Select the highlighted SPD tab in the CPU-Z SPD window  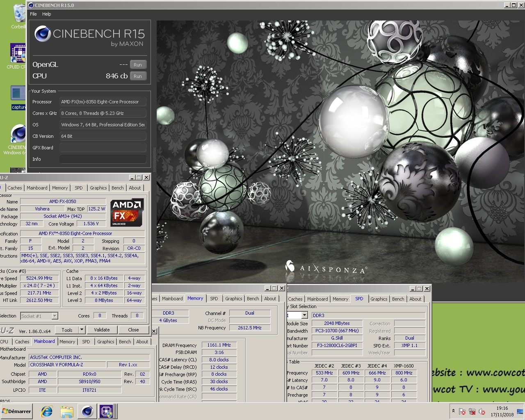359,299
